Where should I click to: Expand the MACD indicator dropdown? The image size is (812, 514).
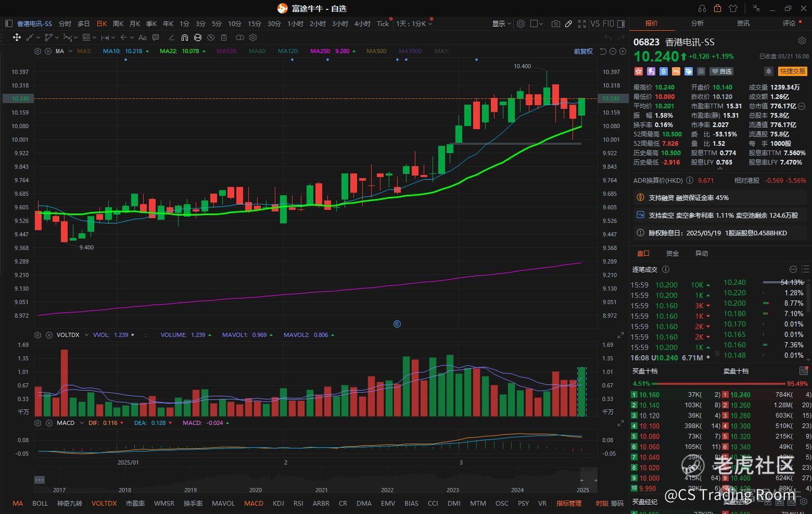point(82,423)
